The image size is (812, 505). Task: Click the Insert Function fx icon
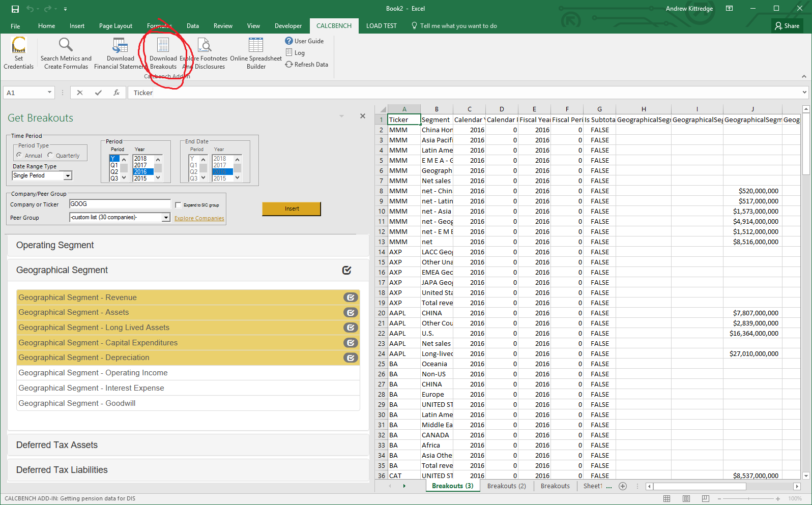point(117,93)
